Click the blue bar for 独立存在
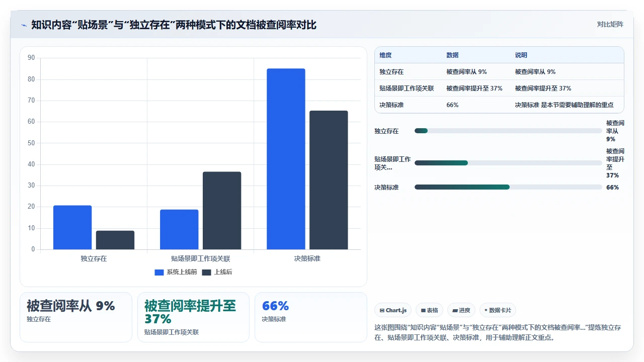This screenshot has height=362, width=644. click(72, 227)
